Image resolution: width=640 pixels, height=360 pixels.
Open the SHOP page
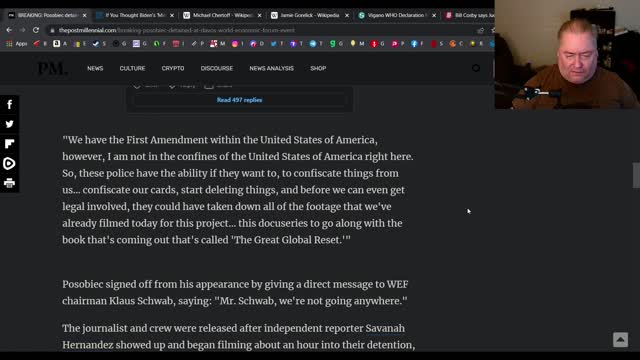coord(318,68)
